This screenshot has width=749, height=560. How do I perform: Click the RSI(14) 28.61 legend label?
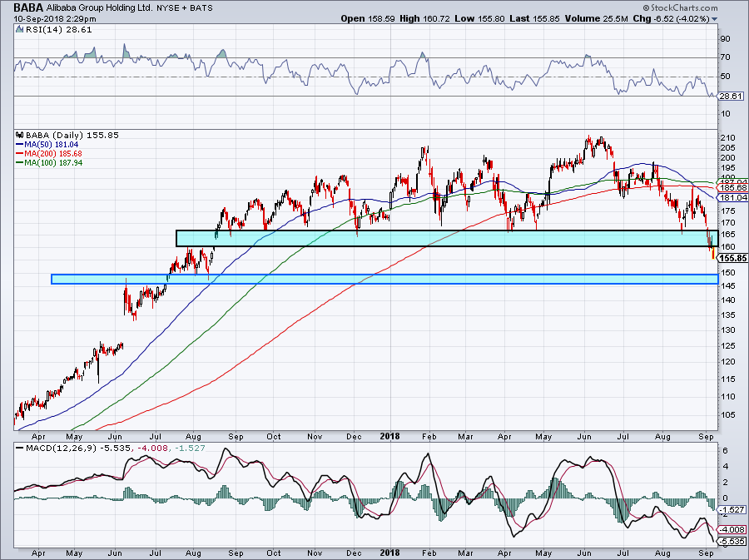click(x=57, y=30)
